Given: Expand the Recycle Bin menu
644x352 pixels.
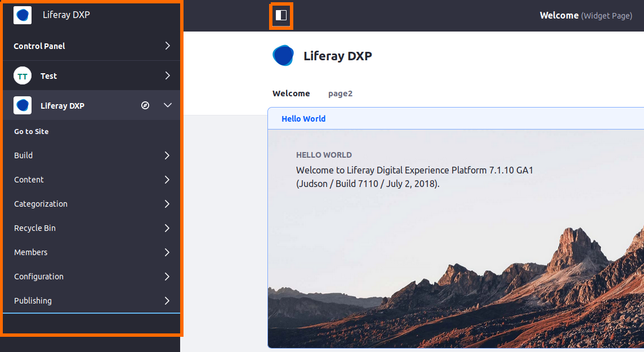Looking at the screenshot, I should [x=167, y=228].
